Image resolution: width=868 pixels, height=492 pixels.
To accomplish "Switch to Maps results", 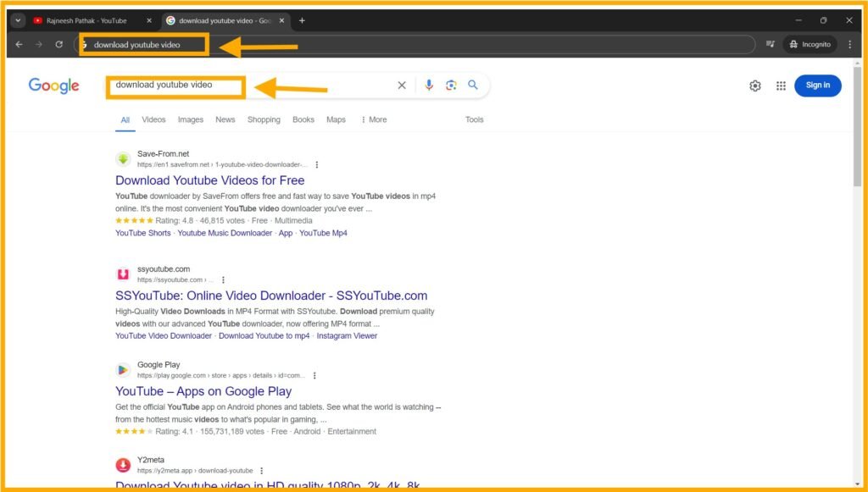I will pos(336,119).
